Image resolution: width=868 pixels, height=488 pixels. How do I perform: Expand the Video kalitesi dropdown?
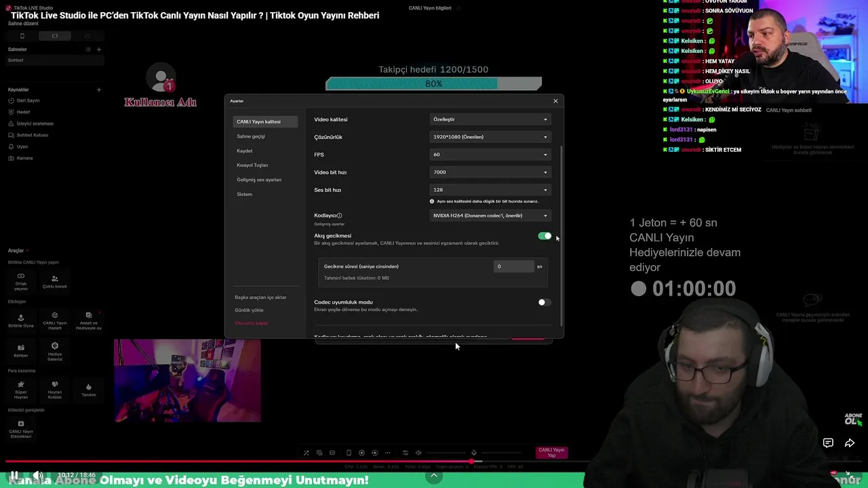(490, 119)
